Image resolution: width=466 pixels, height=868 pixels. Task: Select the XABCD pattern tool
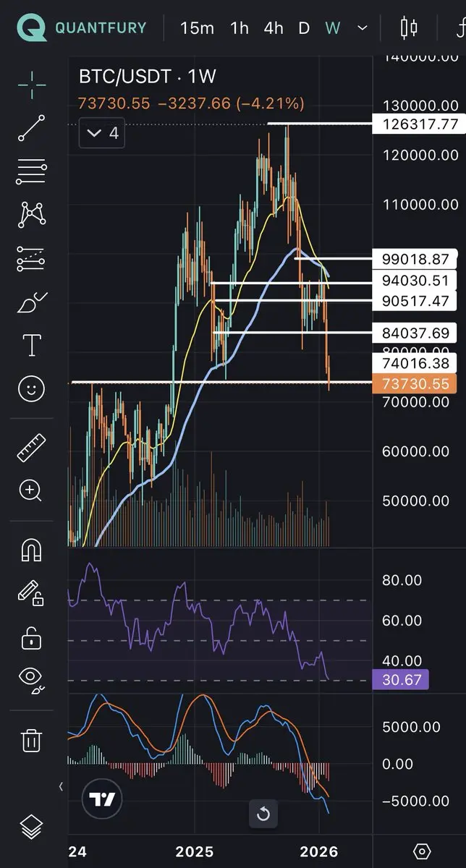32,214
